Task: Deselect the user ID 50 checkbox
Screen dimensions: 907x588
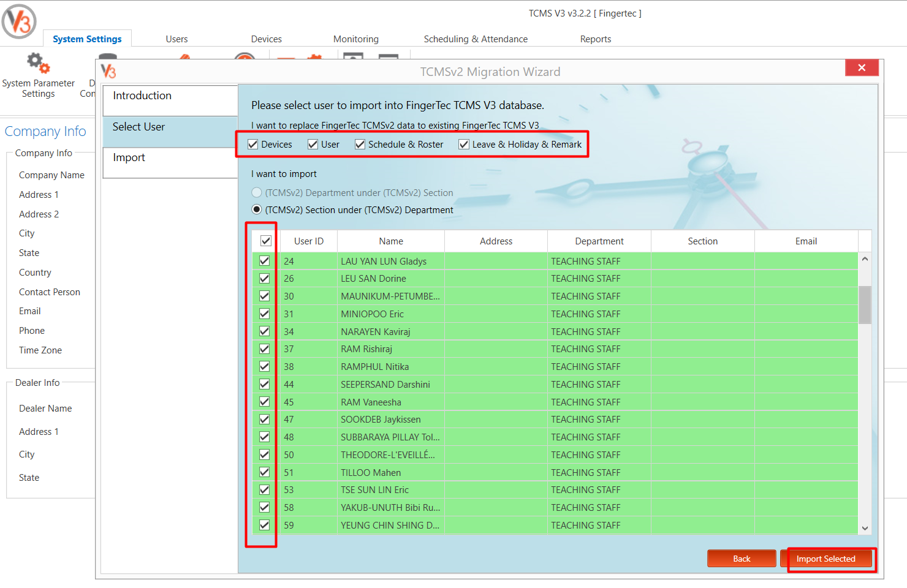Action: point(264,454)
